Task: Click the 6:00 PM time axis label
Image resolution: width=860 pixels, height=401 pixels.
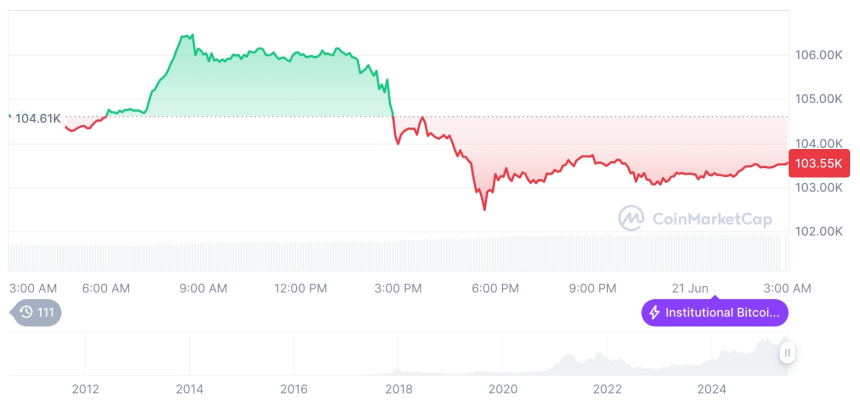Action: coord(495,289)
